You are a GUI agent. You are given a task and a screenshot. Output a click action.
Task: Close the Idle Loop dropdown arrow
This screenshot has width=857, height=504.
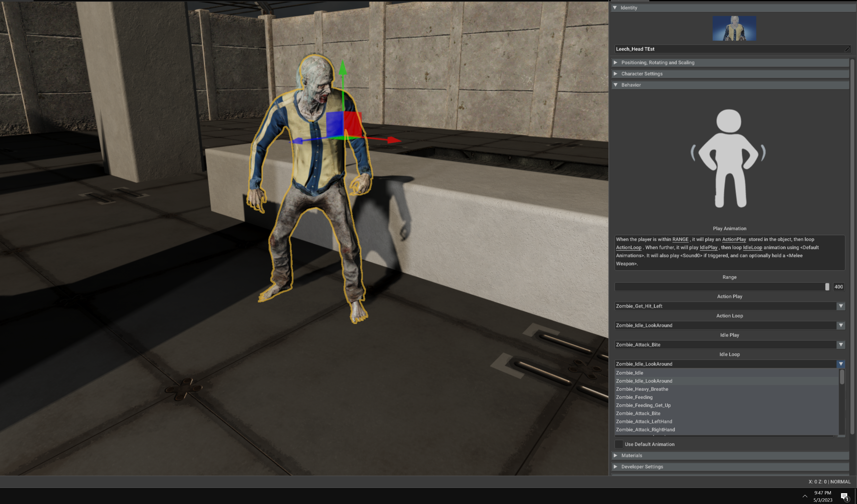tap(841, 364)
